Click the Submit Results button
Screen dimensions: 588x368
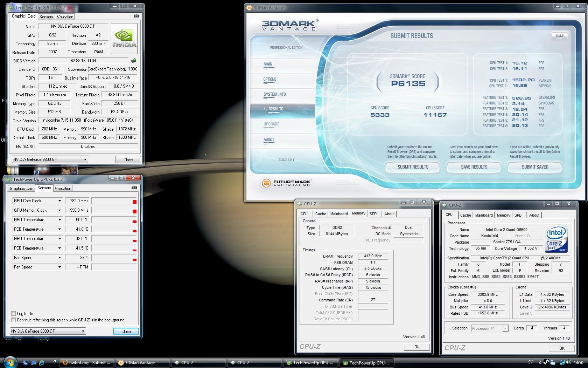[413, 167]
